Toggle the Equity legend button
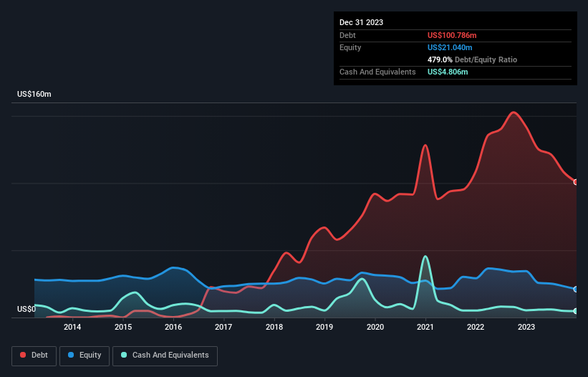The height and width of the screenshot is (377, 588). click(85, 355)
